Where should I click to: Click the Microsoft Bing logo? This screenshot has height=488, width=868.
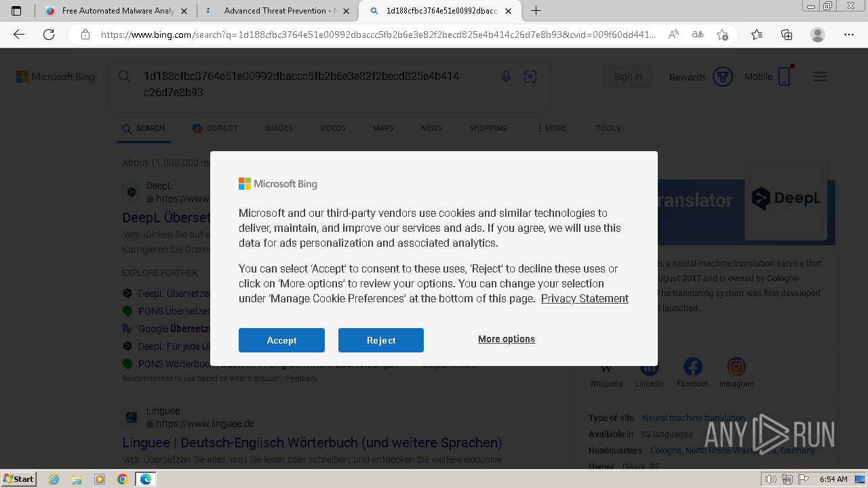(x=56, y=77)
